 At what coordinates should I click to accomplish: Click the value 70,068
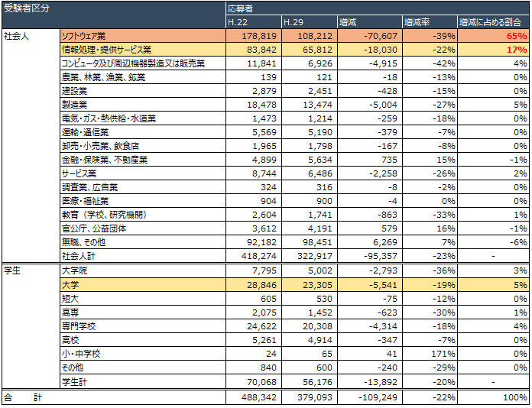point(261,382)
